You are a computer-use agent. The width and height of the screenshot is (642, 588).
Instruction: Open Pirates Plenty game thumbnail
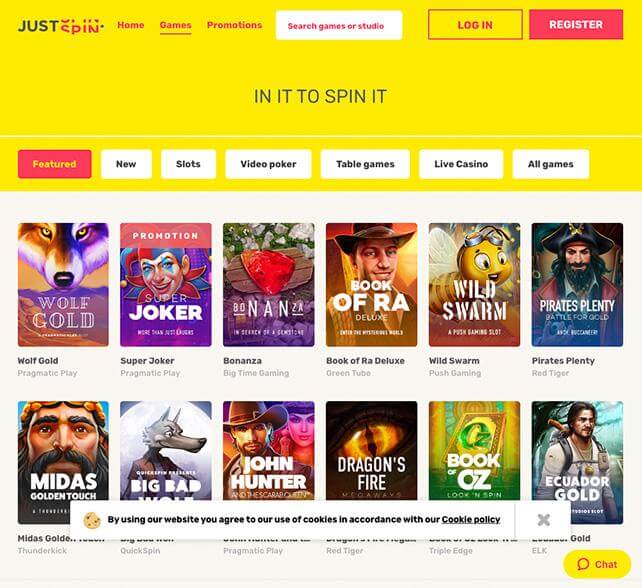coord(577,285)
